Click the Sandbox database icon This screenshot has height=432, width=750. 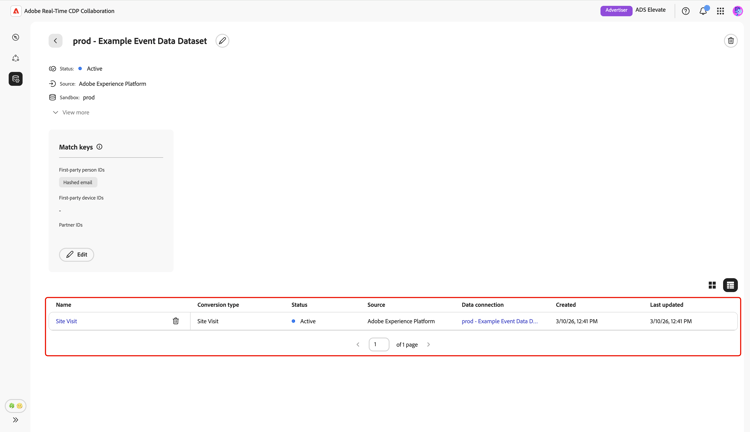(x=53, y=98)
